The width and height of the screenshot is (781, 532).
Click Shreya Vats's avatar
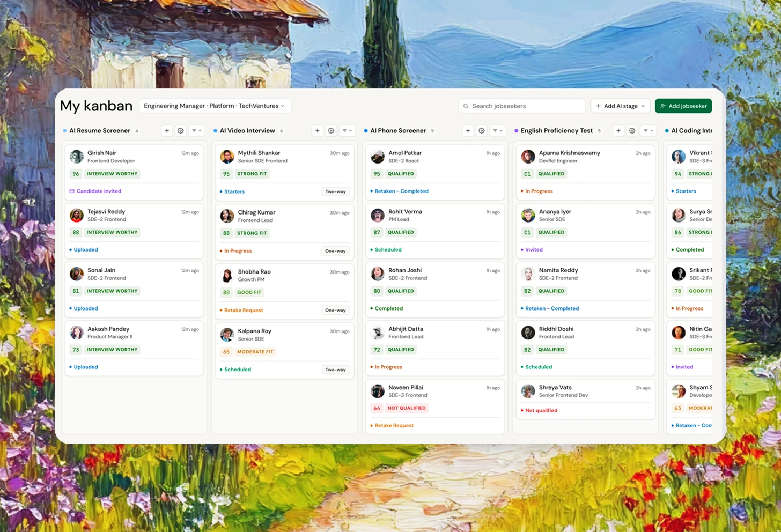528,391
